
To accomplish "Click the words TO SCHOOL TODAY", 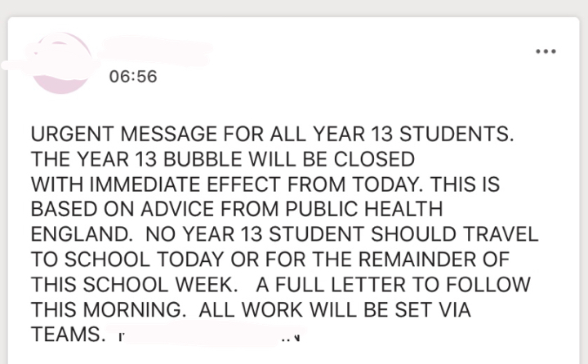I will point(127,260).
